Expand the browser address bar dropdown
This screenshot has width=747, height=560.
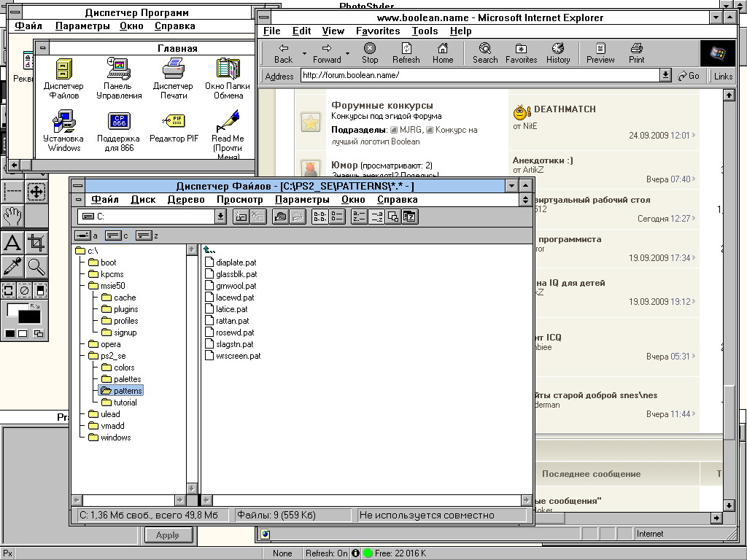(x=665, y=76)
